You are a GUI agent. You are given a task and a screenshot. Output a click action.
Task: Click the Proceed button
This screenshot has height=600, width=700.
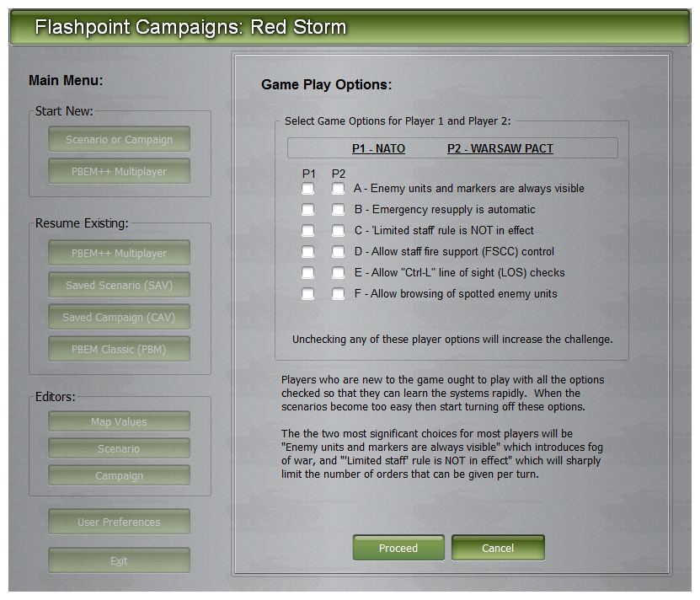tap(398, 548)
